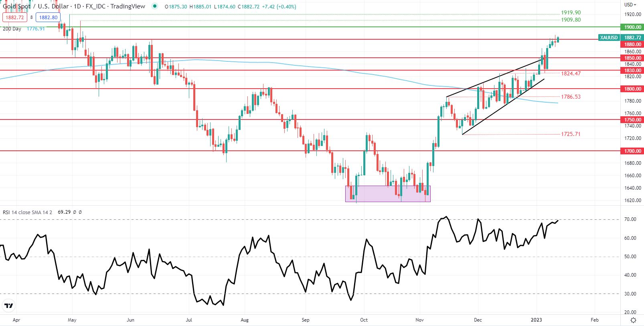
Task: Click the Feb label on time axis
Action: click(x=595, y=320)
